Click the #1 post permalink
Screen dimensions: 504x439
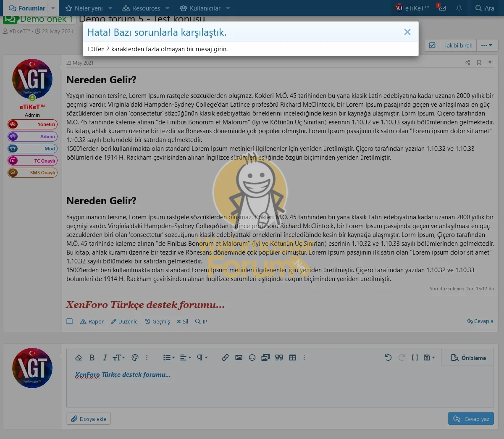click(491, 63)
